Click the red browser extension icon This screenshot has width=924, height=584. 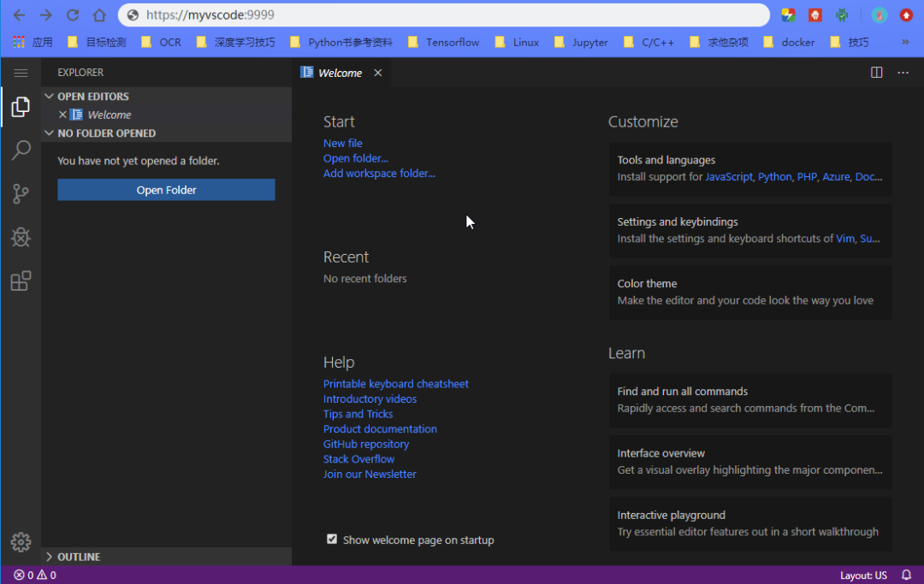[815, 15]
